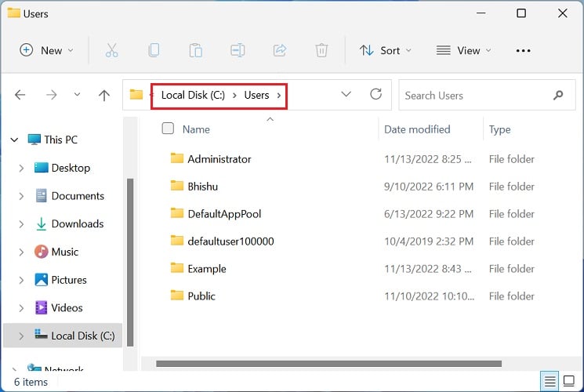The image size is (584, 392).
Task: Open address bar history dropdown
Action: pyautogui.click(x=346, y=94)
